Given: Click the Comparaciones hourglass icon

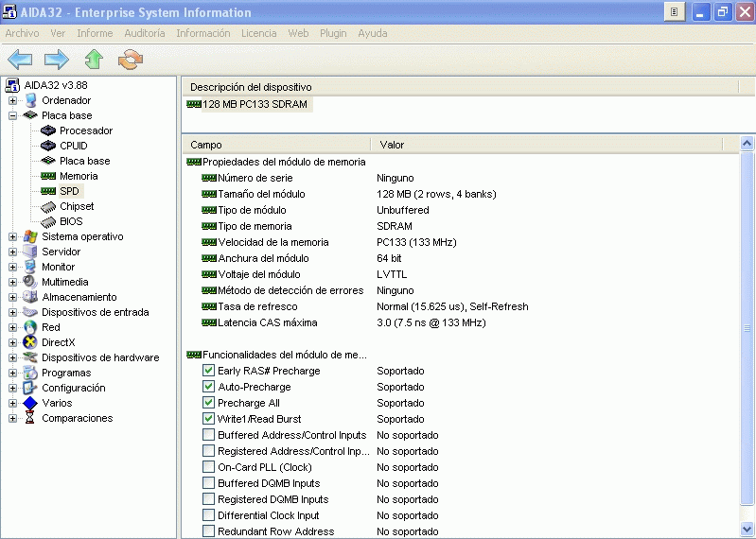Looking at the screenshot, I should click(x=30, y=418).
